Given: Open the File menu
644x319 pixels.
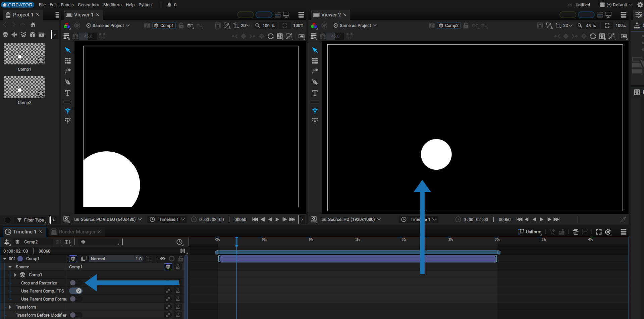Looking at the screenshot, I should pyautogui.click(x=42, y=5).
